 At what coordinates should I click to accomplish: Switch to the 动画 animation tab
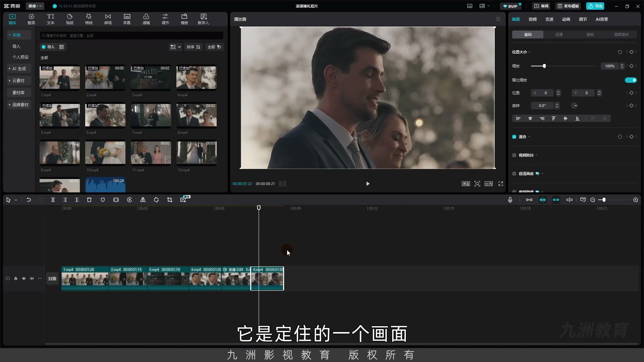[x=566, y=19]
